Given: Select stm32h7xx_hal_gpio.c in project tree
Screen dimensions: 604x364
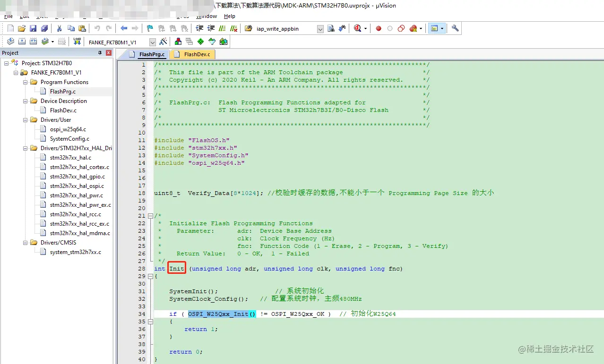Looking at the screenshot, I should click(x=77, y=176).
